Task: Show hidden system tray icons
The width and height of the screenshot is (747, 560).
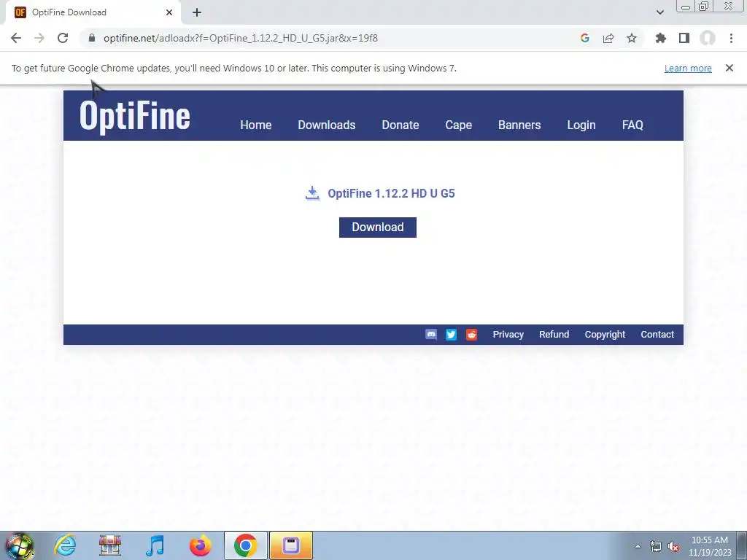Action: 638,546
